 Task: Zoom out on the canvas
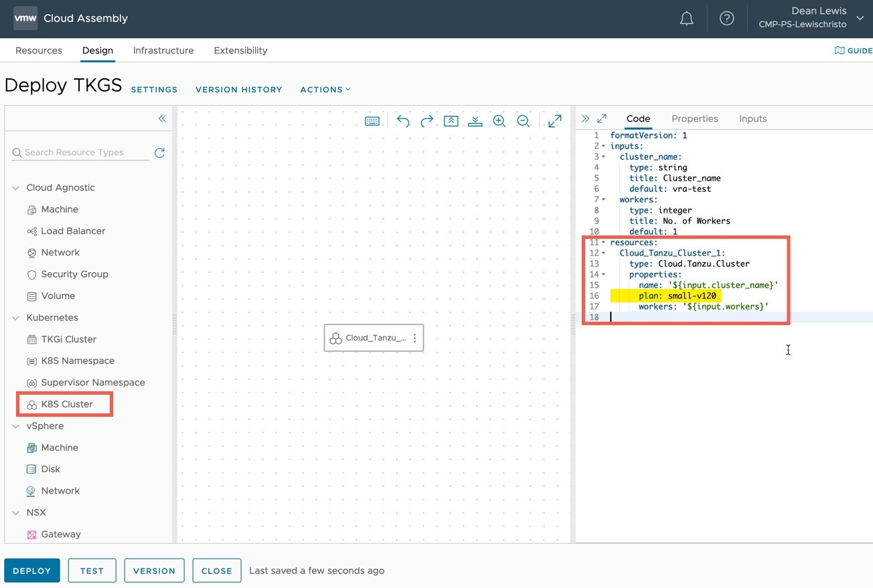524,121
